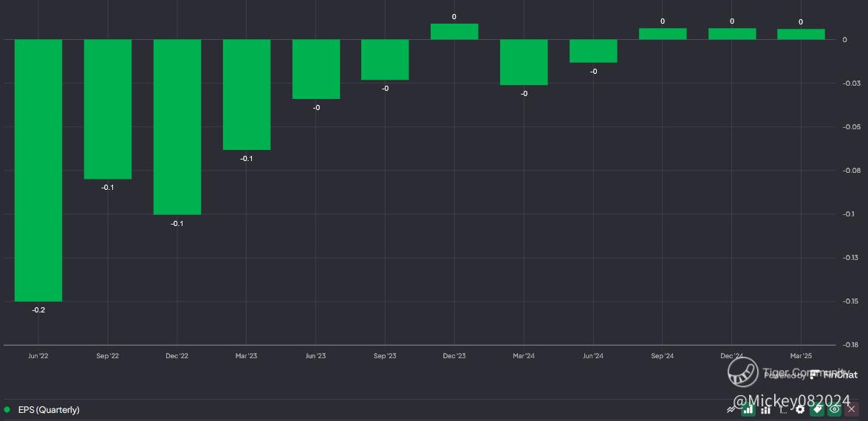This screenshot has height=421, width=868.
Task: Hide EPS series with eye icon
Action: click(x=835, y=409)
